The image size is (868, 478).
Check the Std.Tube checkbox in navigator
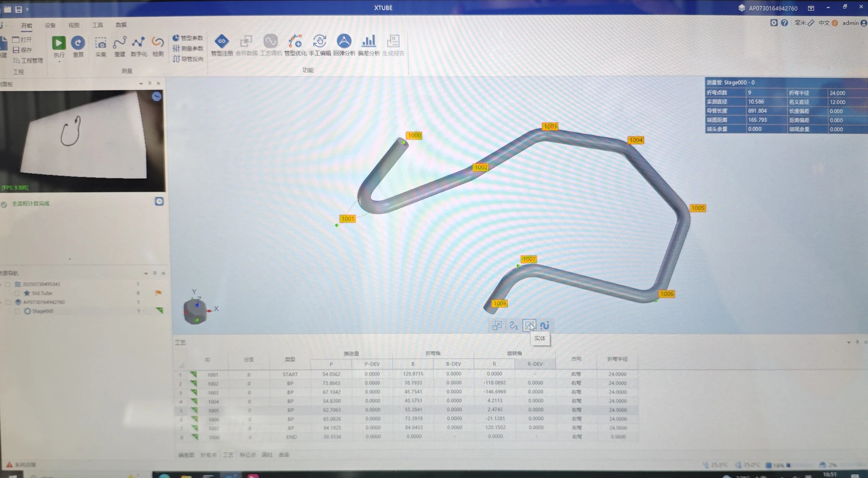tap(17, 293)
